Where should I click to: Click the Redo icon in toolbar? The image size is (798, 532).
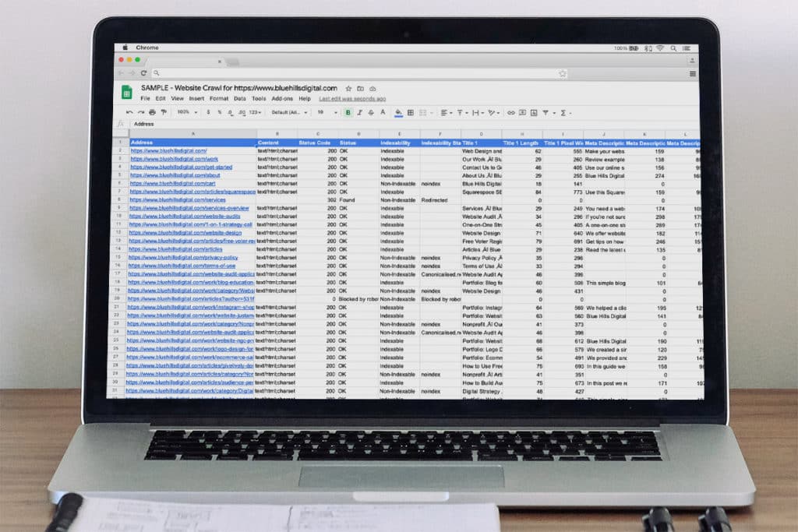(x=141, y=112)
